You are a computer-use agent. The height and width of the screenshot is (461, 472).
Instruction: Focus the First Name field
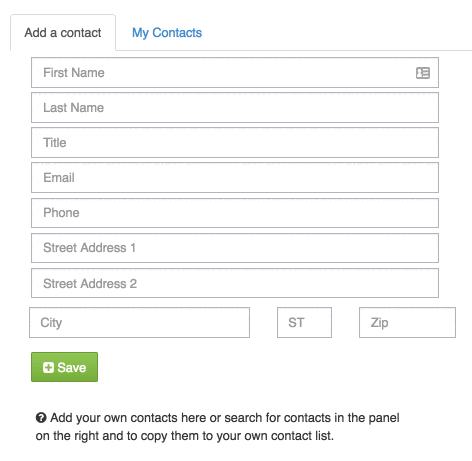pyautogui.click(x=235, y=73)
